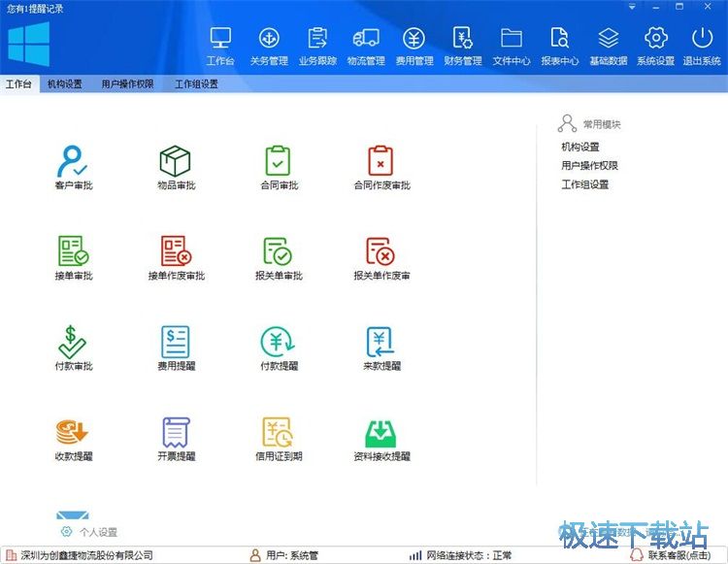Open the 工作台 toolbar icon
This screenshot has width=728, height=564.
coord(220,38)
